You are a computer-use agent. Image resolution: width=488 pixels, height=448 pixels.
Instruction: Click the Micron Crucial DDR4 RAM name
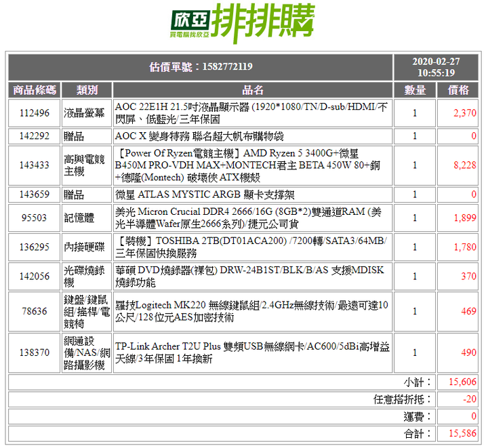coord(248,218)
